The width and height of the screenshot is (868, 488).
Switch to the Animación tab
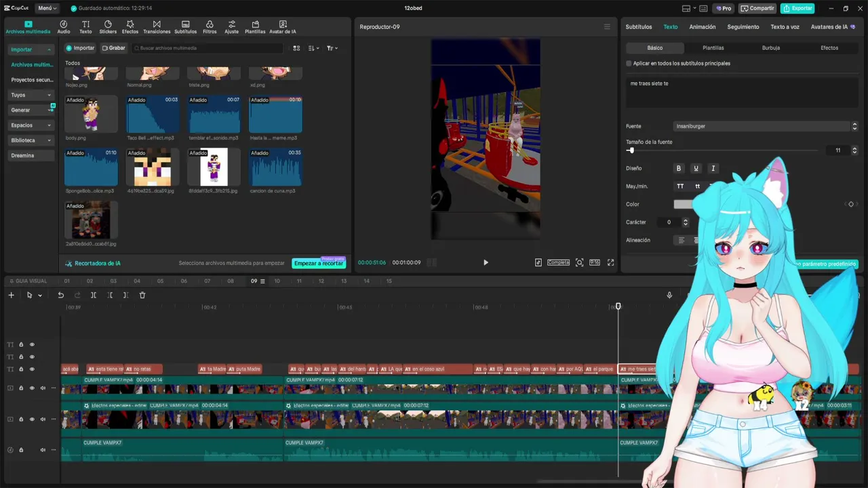click(703, 27)
